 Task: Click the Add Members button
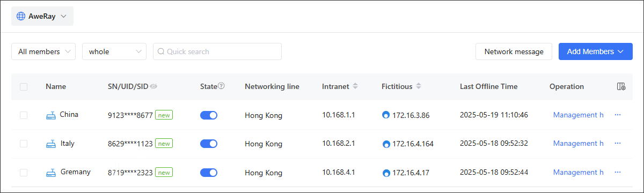tap(596, 51)
